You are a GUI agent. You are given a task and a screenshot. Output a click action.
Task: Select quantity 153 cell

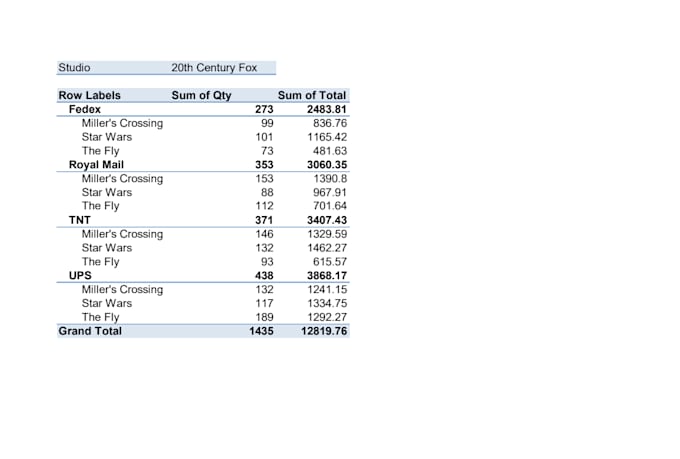(x=264, y=179)
